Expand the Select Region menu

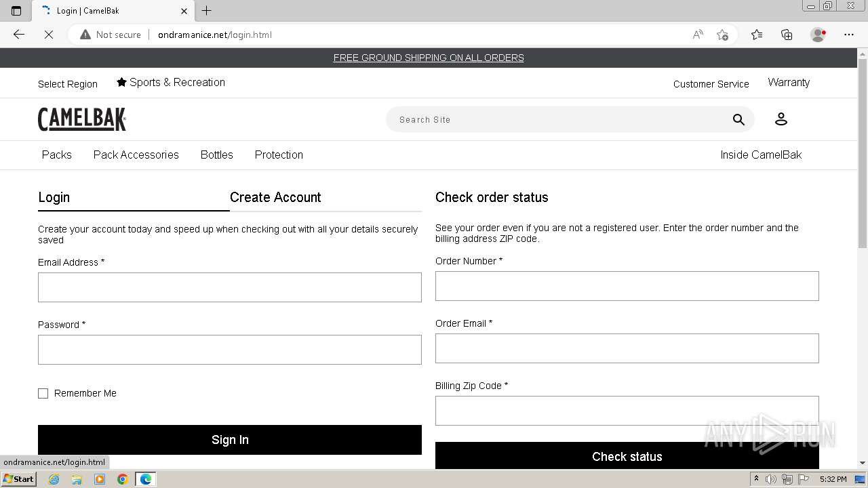(68, 84)
